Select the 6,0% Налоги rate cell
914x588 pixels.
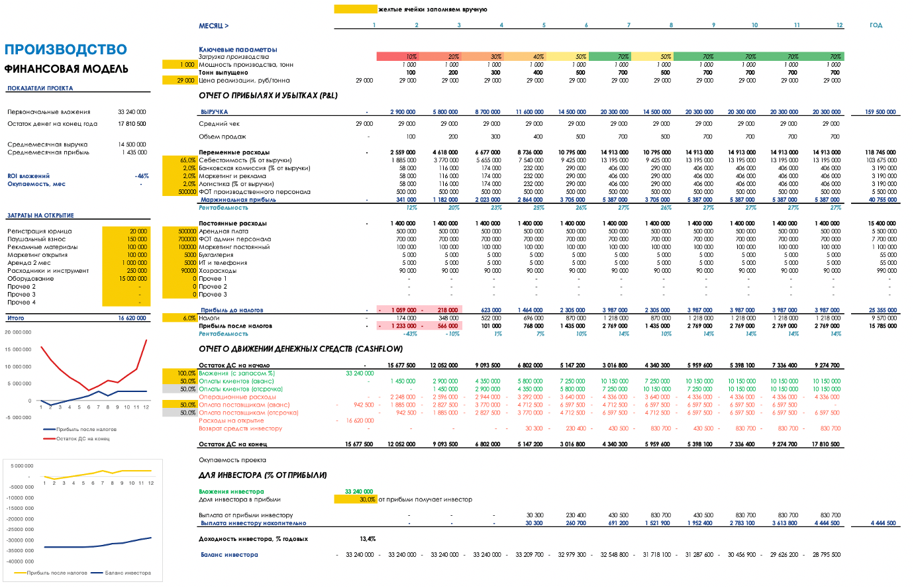click(179, 318)
